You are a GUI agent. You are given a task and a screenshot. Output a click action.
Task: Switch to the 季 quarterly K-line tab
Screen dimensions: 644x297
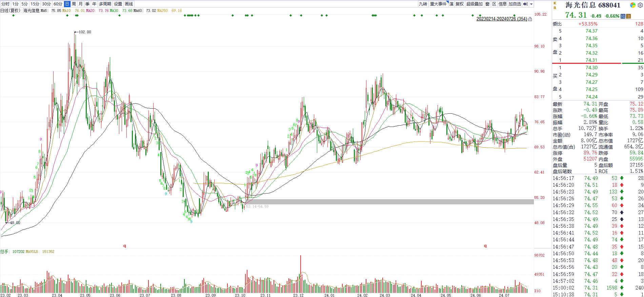(x=87, y=4)
